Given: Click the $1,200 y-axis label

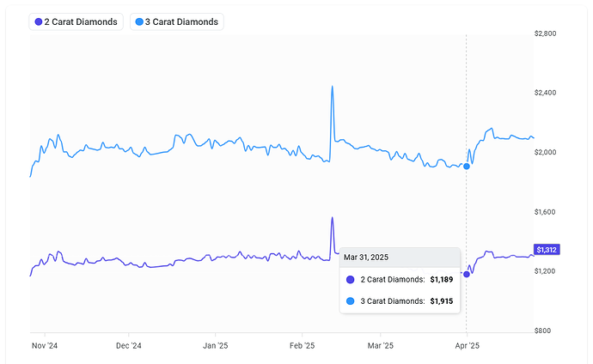Looking at the screenshot, I should click(545, 271).
